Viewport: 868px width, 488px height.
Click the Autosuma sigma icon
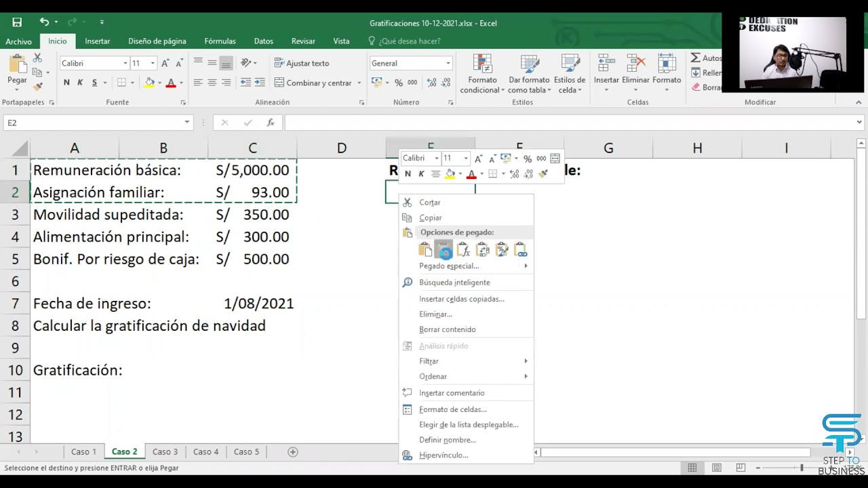coord(696,58)
